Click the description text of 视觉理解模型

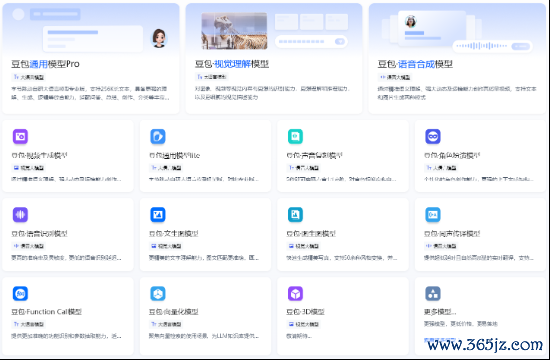click(x=273, y=93)
